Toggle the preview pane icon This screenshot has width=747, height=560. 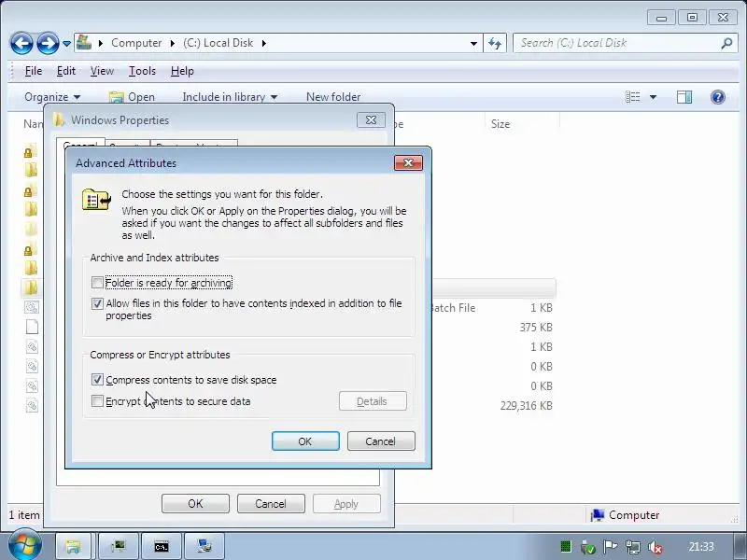[x=684, y=97]
